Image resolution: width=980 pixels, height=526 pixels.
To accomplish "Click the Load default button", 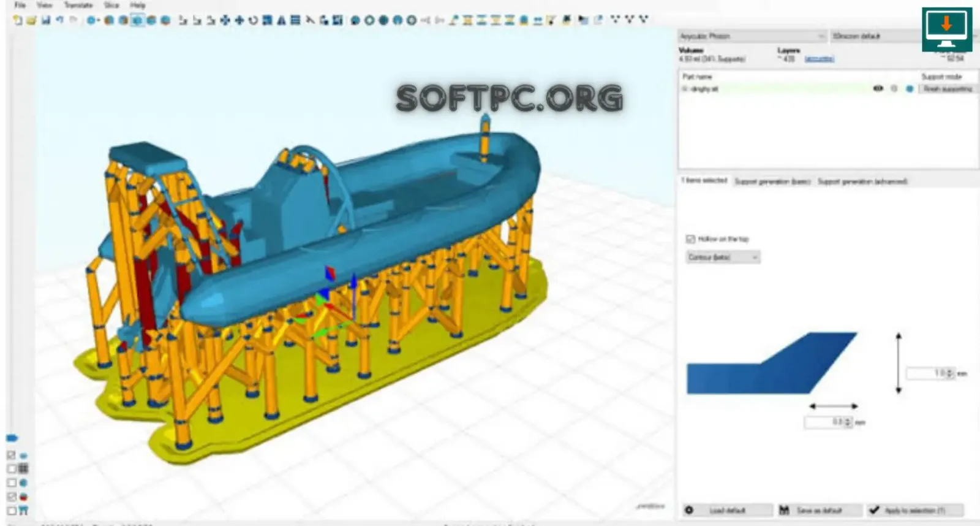I will pos(728,510).
